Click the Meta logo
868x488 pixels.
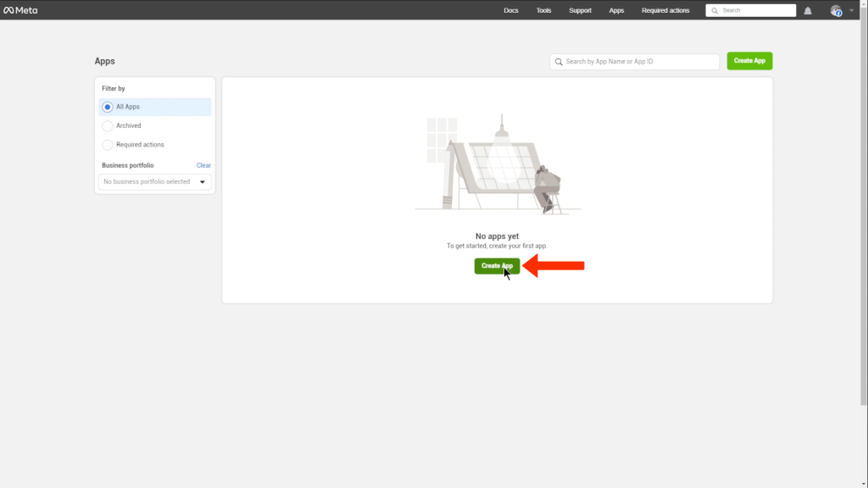[20, 10]
